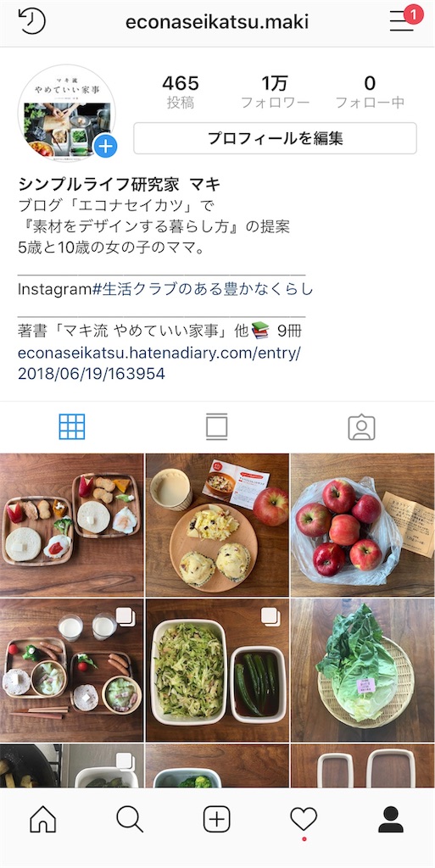View フォロー中 count

pyautogui.click(x=370, y=92)
